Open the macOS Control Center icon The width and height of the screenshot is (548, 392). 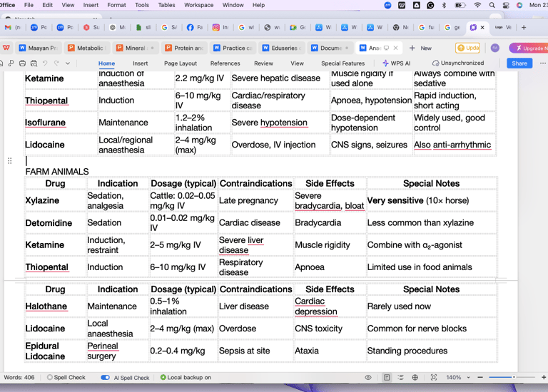click(506, 5)
